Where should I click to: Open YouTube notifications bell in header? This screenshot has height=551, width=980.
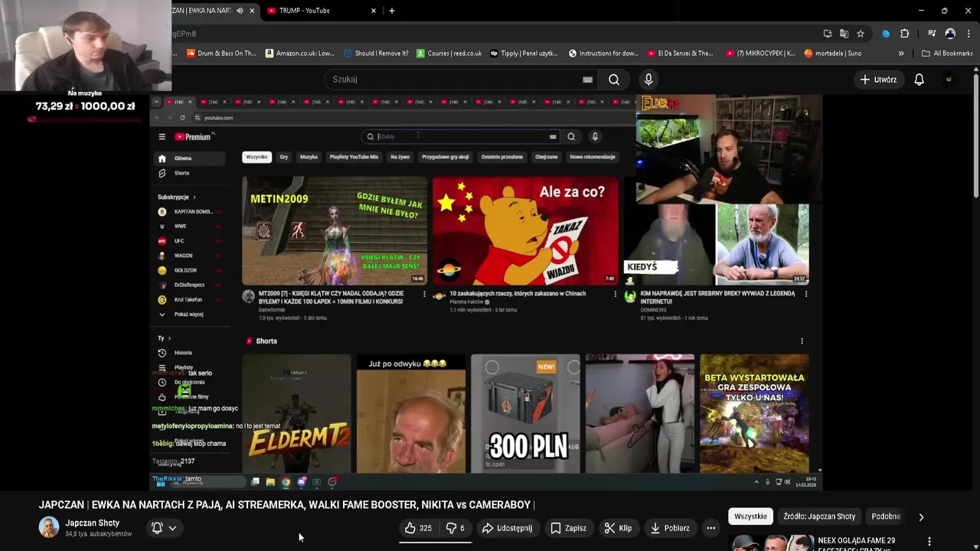920,80
